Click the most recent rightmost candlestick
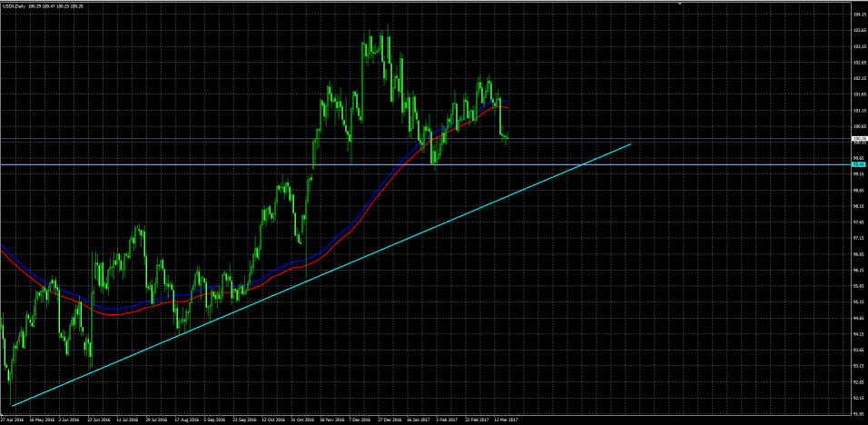 tap(508, 136)
